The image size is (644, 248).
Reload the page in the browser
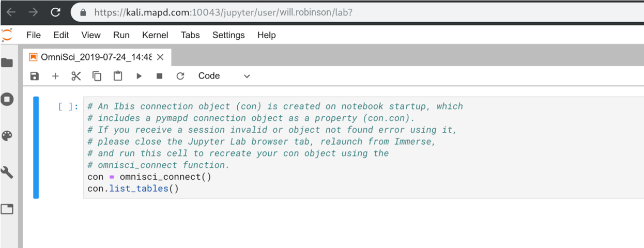(x=55, y=12)
